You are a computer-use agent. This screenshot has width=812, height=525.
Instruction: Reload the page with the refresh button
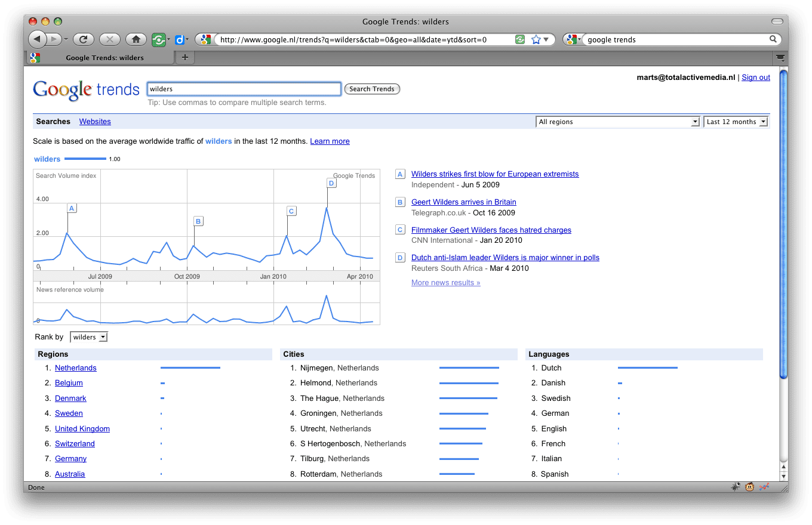click(x=83, y=39)
